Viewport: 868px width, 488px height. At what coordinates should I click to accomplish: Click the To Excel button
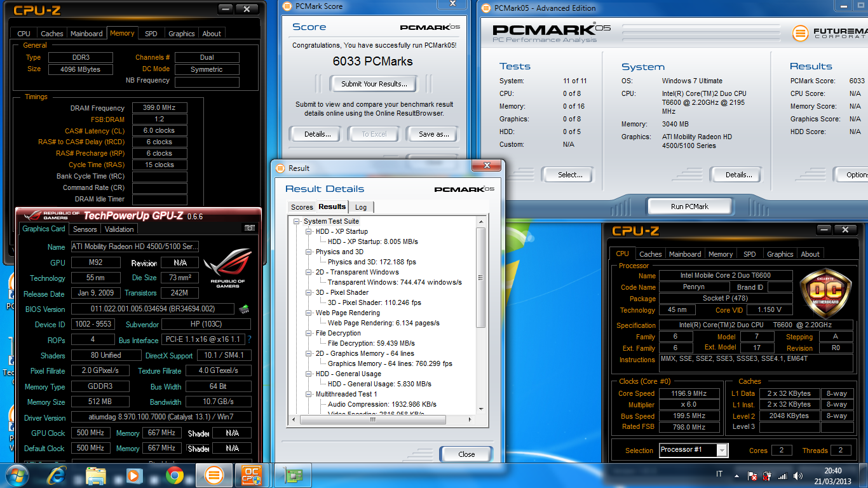(374, 134)
